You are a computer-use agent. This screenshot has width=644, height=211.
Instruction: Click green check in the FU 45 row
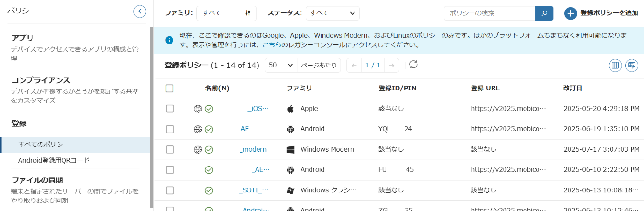click(209, 170)
